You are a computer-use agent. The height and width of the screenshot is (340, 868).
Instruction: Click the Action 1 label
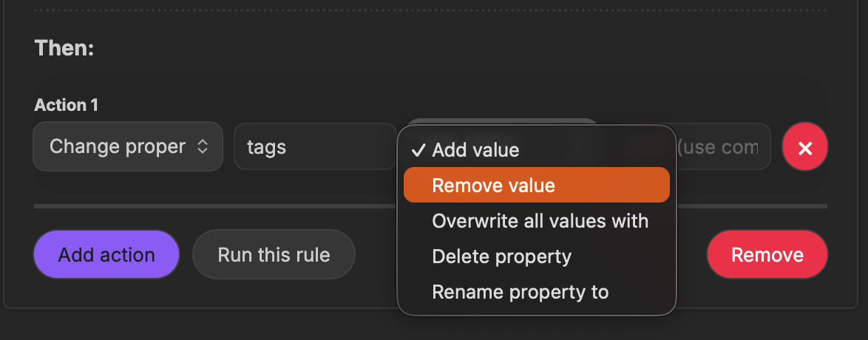click(x=66, y=105)
